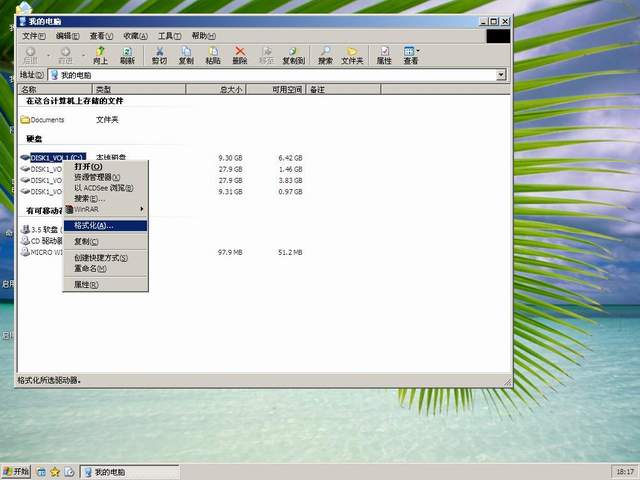
Task: Click the red Delete (删除) toolbar icon
Action: click(x=240, y=54)
